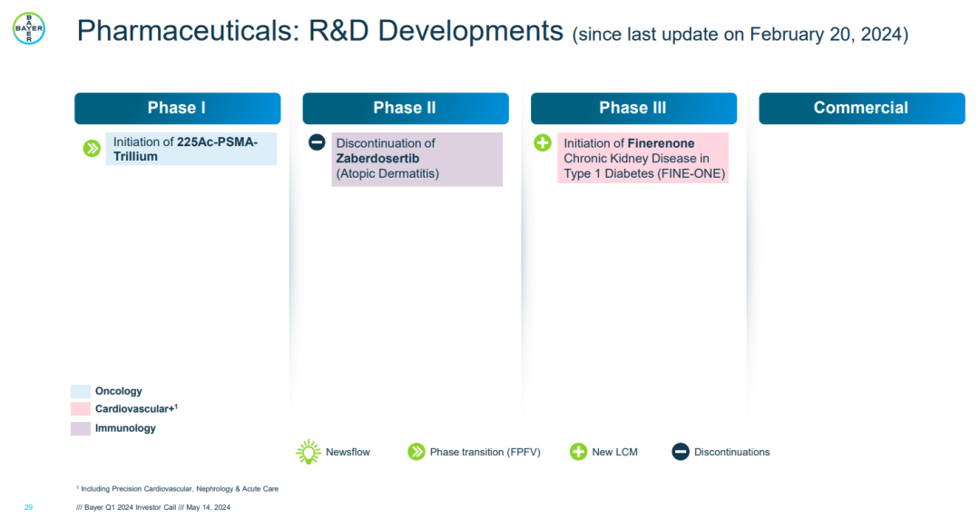Screen dimensions: 980x518
Task: Click the Bayer logo in the corner
Action: coord(29,29)
